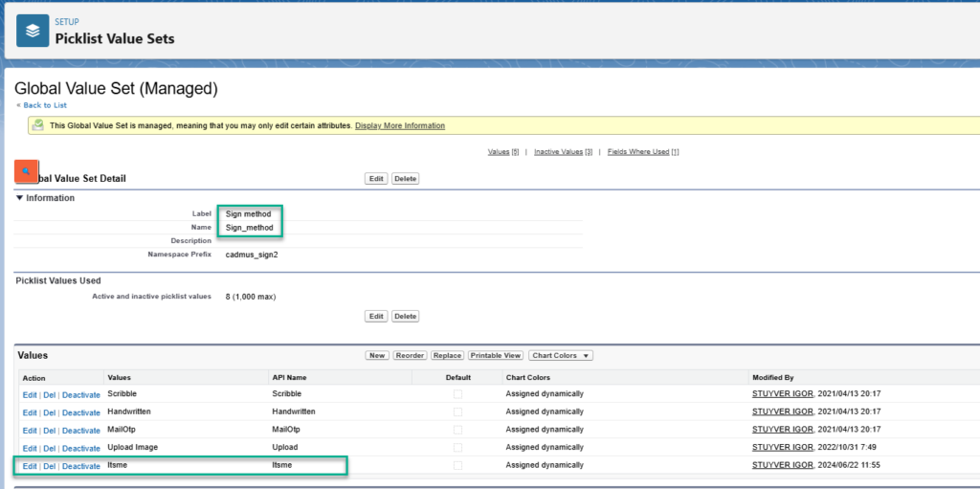This screenshot has height=489, width=980.
Task: Click Reorder button in Values
Action: click(x=410, y=355)
